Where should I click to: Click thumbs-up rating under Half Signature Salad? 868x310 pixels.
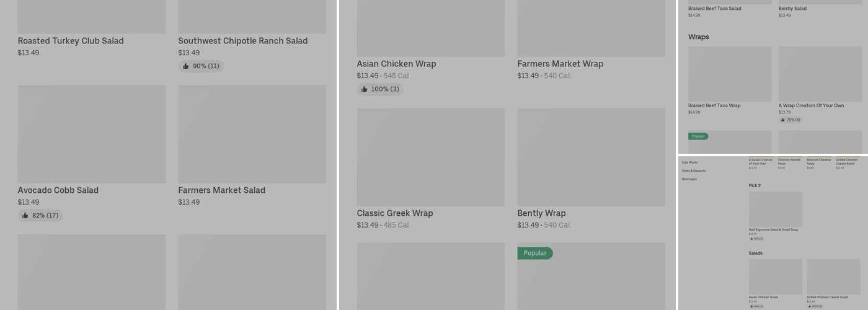(756, 239)
